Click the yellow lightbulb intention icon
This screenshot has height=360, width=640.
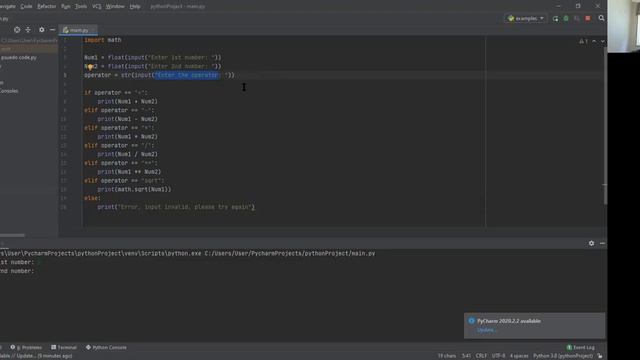click(x=90, y=67)
